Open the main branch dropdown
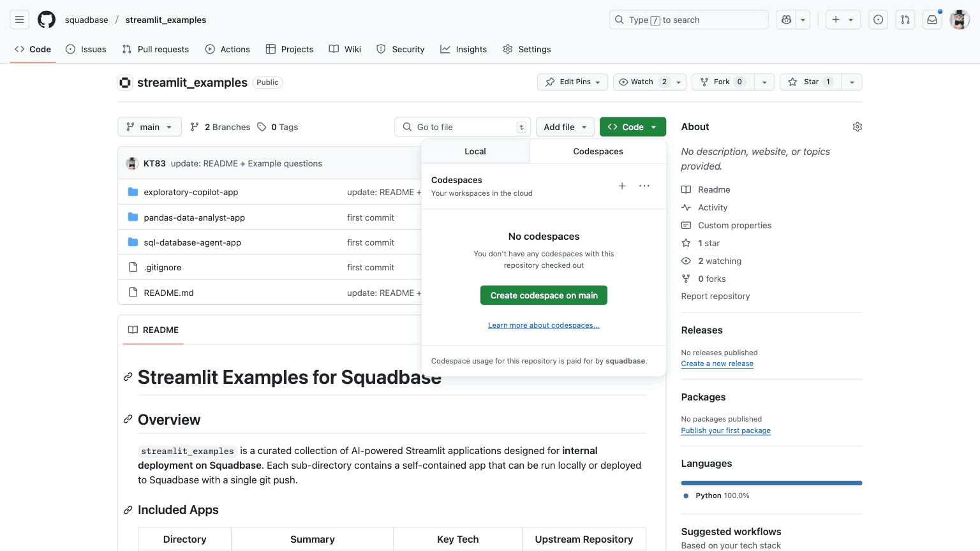Image resolution: width=980 pixels, height=551 pixels. tap(149, 127)
